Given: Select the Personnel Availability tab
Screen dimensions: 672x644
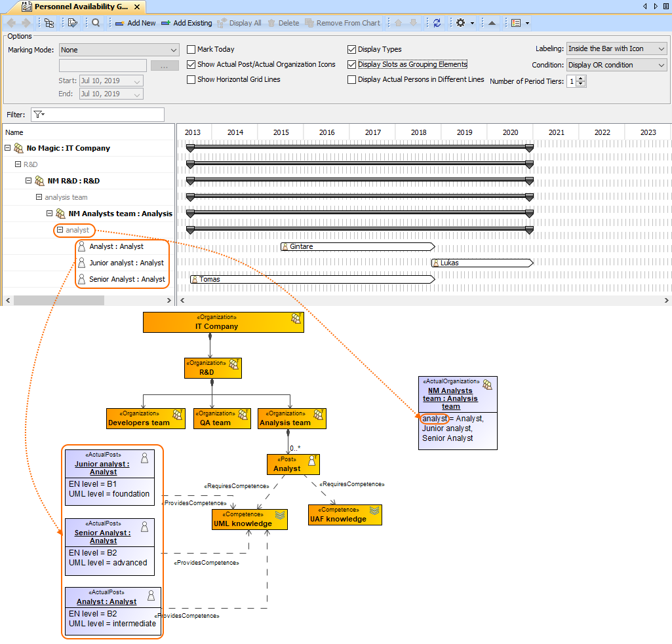Looking at the screenshot, I should coord(79,7).
